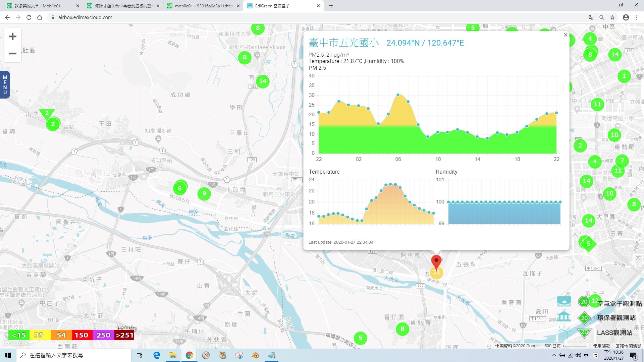This screenshot has height=362, width=644.
Task: Click the 06 peak point on PM 2.5 chart
Action: click(398, 95)
